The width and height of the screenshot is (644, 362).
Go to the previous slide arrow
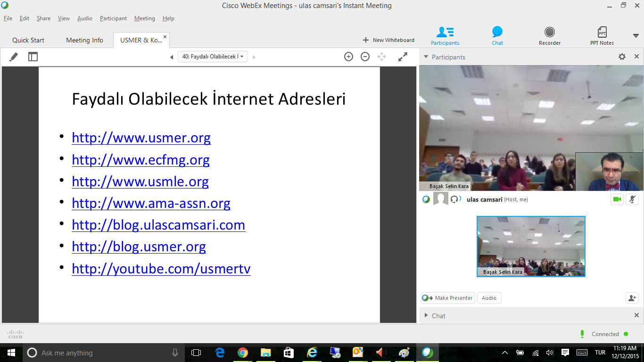point(172,57)
